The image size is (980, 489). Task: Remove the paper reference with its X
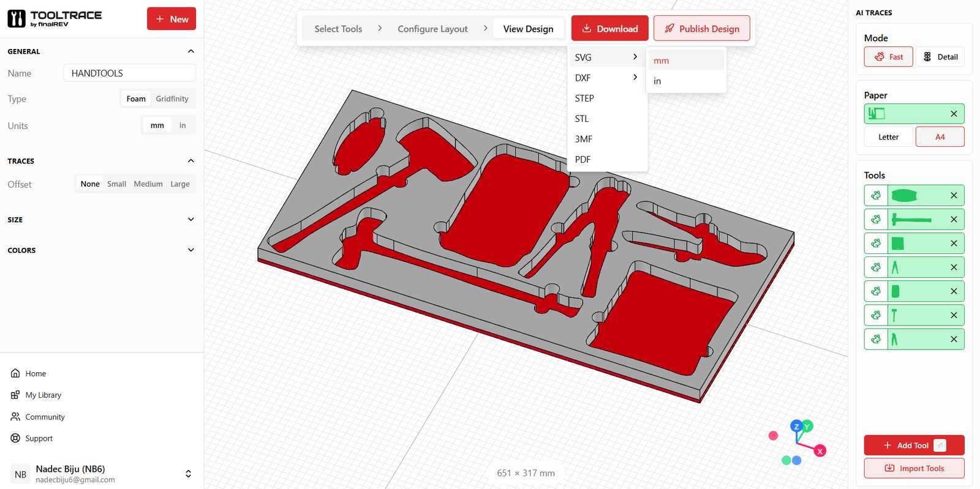[x=954, y=114]
